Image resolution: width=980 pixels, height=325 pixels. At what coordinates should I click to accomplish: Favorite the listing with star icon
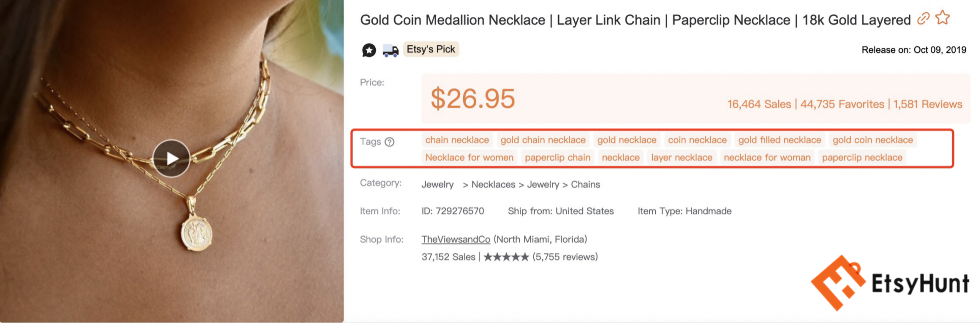click(942, 18)
